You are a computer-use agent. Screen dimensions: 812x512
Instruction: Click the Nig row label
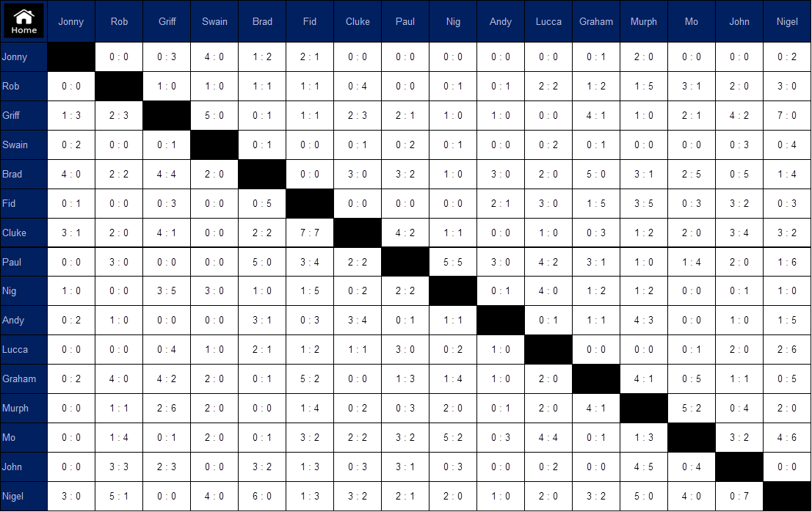23,290
